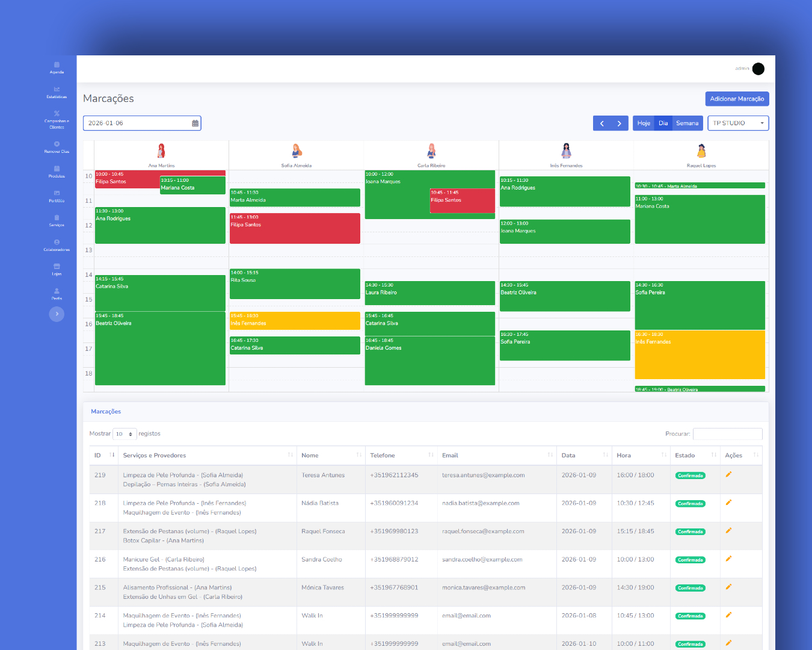Go to Campanhas e Clientes
This screenshot has width=812, height=650.
coord(57,119)
